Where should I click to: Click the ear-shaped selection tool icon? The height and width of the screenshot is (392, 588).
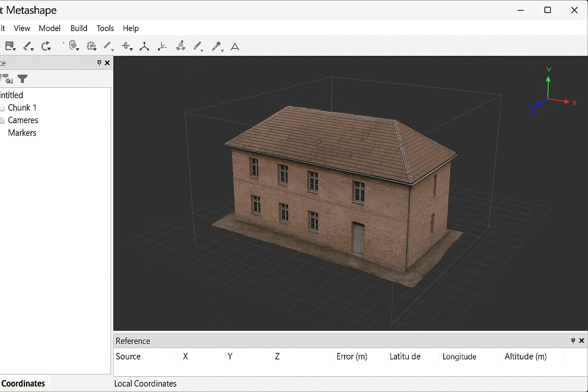[73, 45]
